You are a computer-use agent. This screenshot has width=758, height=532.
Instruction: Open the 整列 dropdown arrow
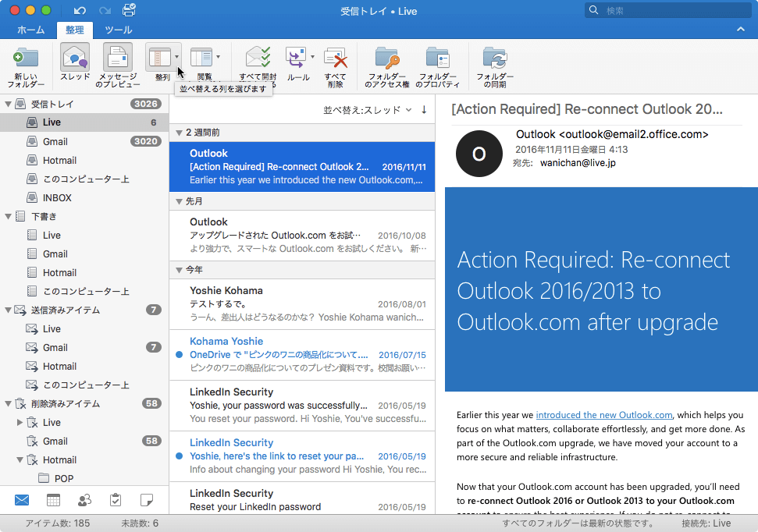click(x=177, y=57)
